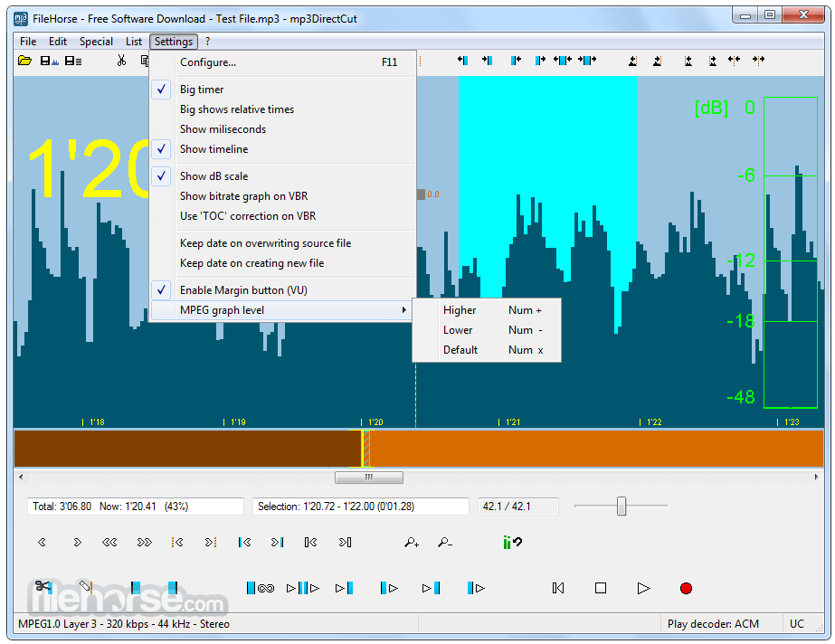Viewport: 835px width, 644px height.
Task: Click the zoom in magnifier icon
Action: (x=412, y=543)
